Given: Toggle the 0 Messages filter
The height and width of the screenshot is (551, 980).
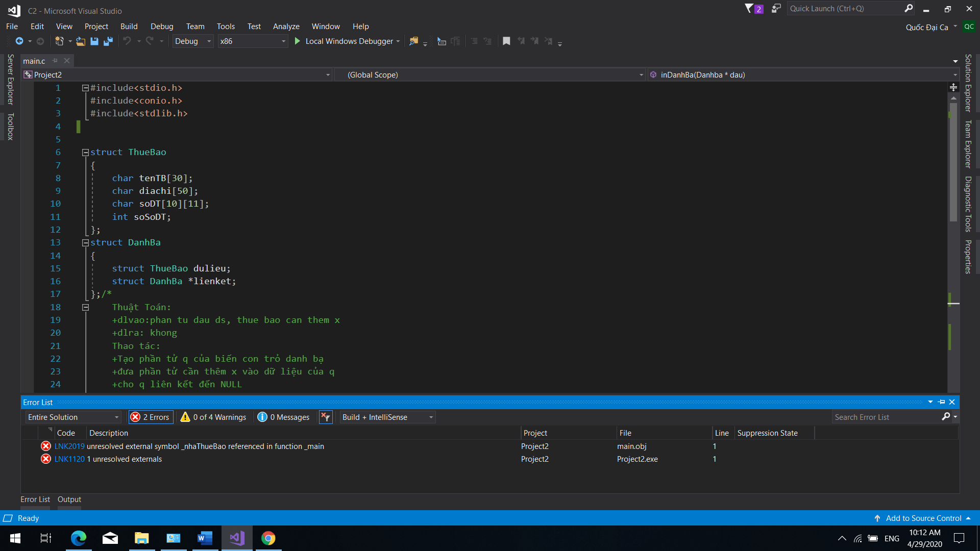Looking at the screenshot, I should (284, 417).
